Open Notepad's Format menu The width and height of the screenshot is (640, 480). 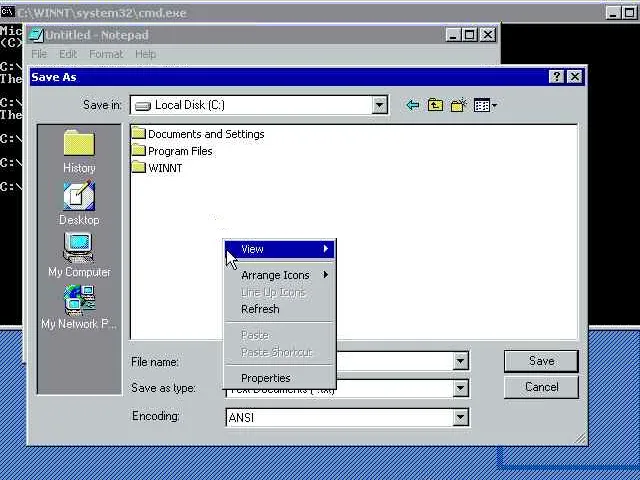(x=106, y=54)
